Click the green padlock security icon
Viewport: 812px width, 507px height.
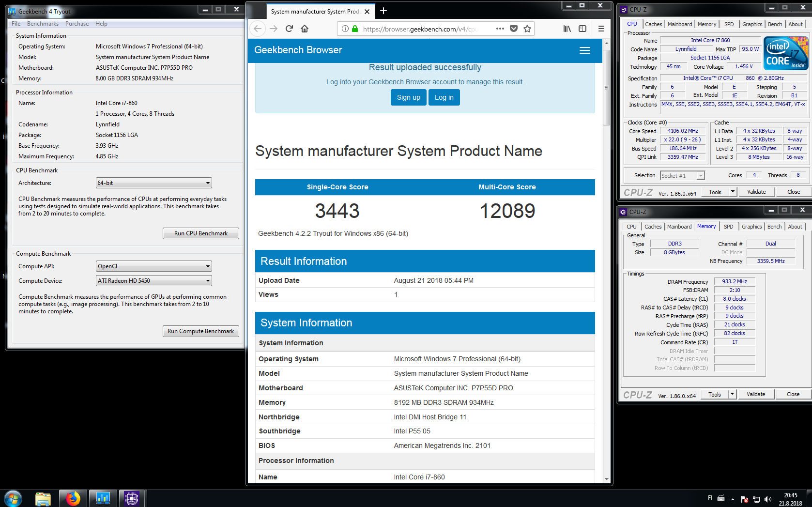pyautogui.click(x=355, y=29)
